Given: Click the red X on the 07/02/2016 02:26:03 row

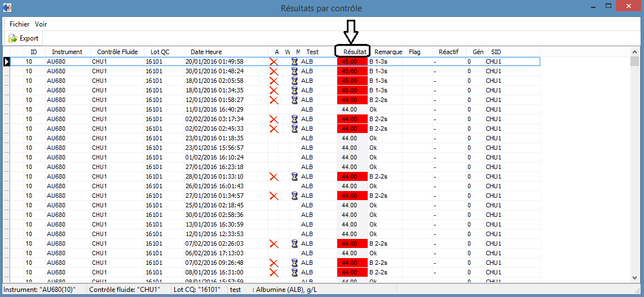Looking at the screenshot, I should point(274,243).
